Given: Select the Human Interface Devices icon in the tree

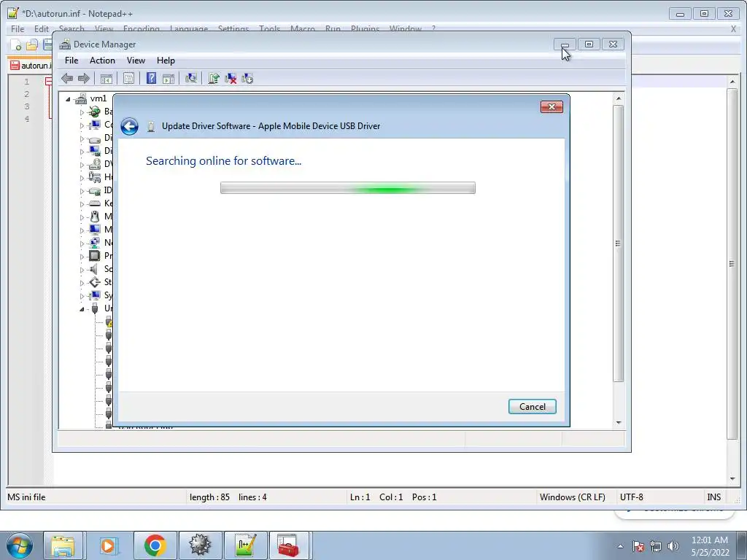Looking at the screenshot, I should pos(95,177).
